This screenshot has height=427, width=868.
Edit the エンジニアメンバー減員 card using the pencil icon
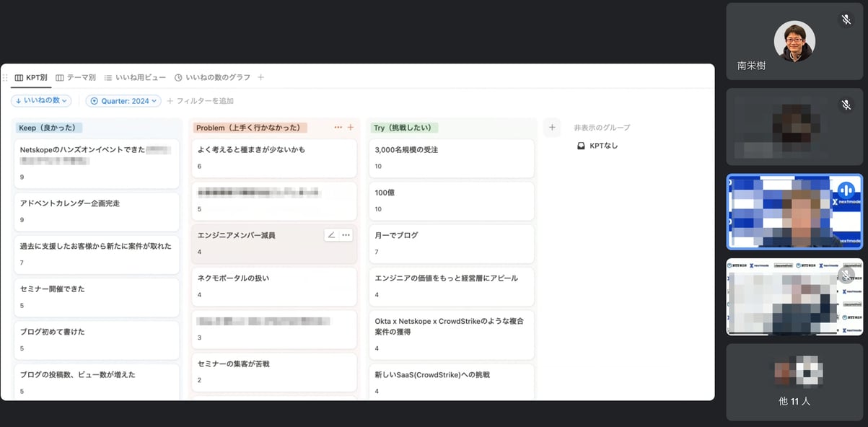pos(331,234)
